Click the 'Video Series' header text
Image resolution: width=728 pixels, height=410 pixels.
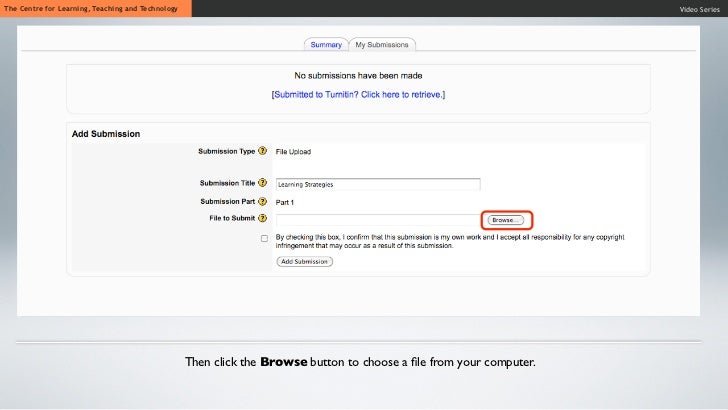(x=700, y=9)
